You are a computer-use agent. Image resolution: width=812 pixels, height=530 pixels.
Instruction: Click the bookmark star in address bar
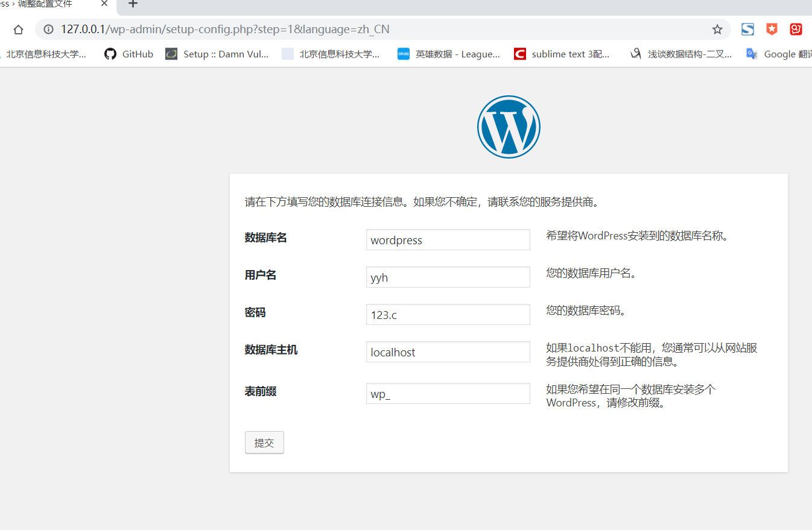pyautogui.click(x=717, y=29)
